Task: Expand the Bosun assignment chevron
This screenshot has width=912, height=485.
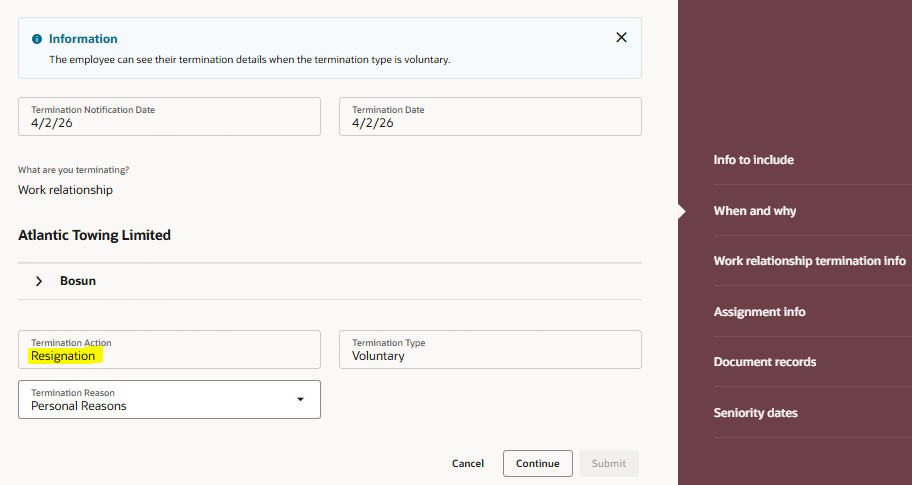Action: (39, 281)
